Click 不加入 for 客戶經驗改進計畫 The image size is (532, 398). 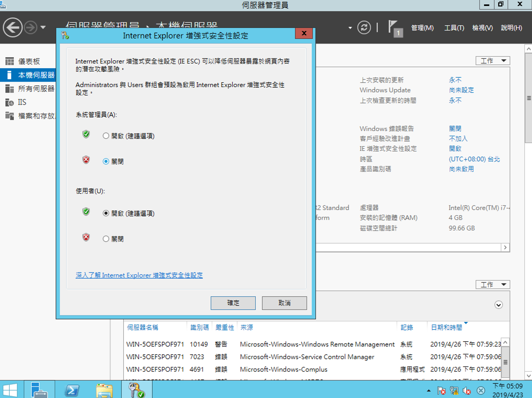[x=458, y=139]
